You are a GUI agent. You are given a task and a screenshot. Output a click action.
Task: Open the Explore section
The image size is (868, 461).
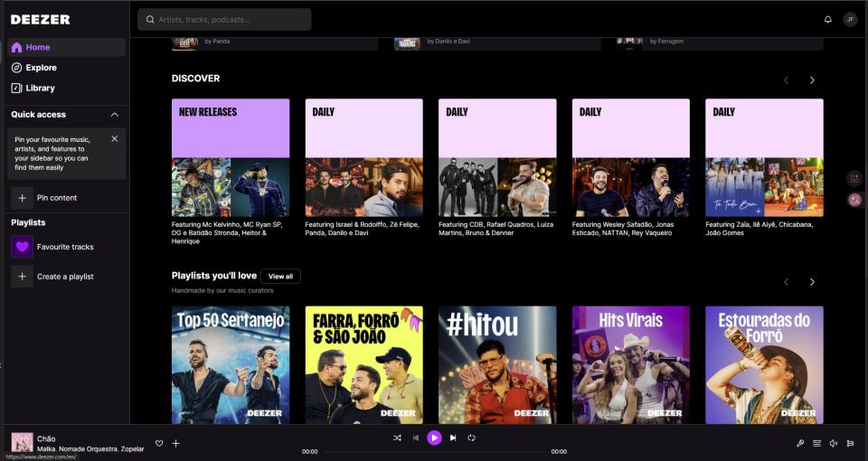[x=66, y=68]
